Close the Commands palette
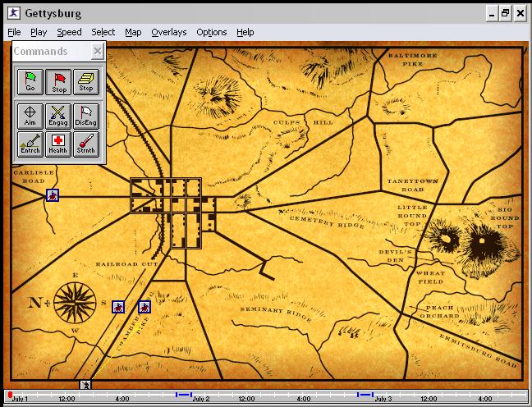This screenshot has width=532, height=407. tap(98, 51)
